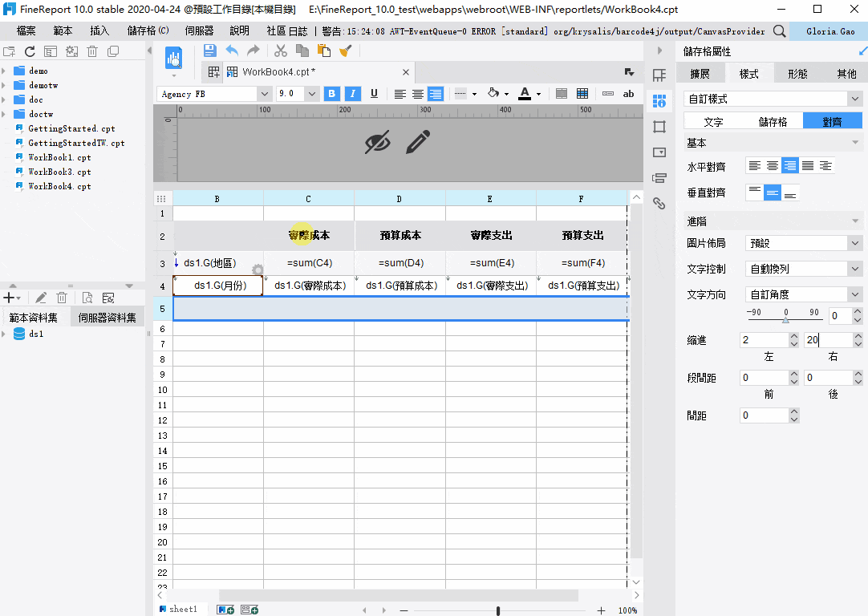This screenshot has height=616, width=868.
Task: Select bottom vertical alignment option
Action: pyautogui.click(x=790, y=192)
